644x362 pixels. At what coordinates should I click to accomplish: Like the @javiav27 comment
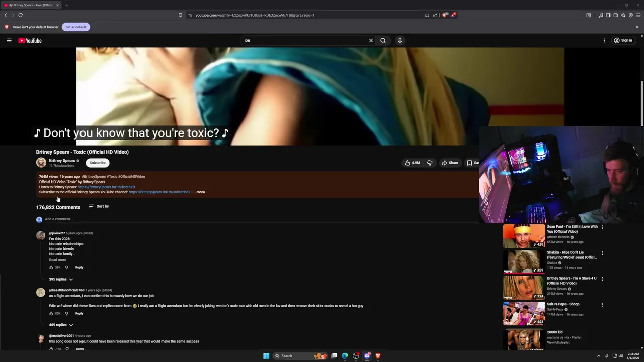point(51,267)
